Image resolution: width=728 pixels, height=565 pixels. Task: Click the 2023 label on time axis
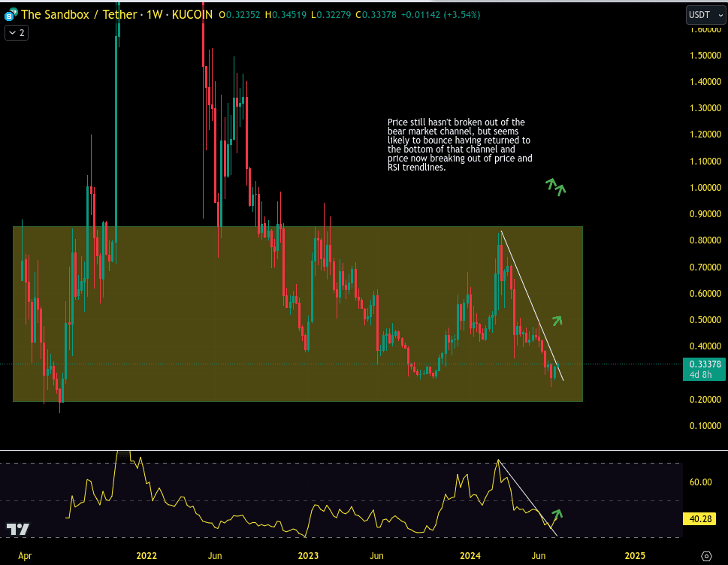(x=308, y=556)
